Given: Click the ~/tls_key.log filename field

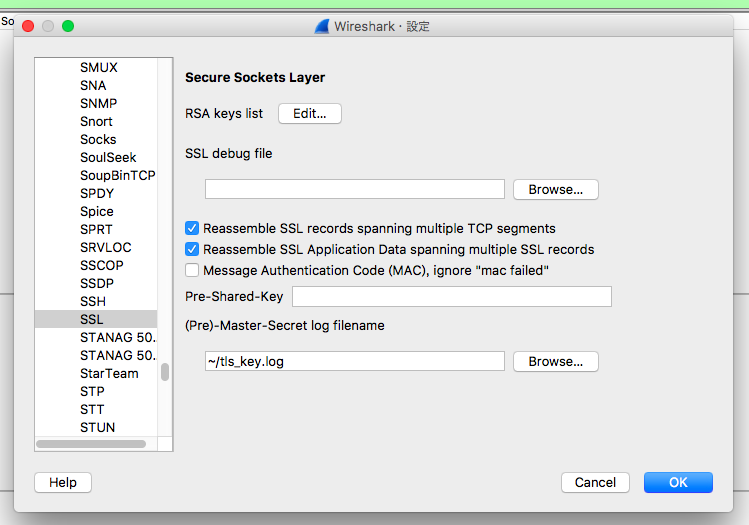Looking at the screenshot, I should [x=355, y=361].
